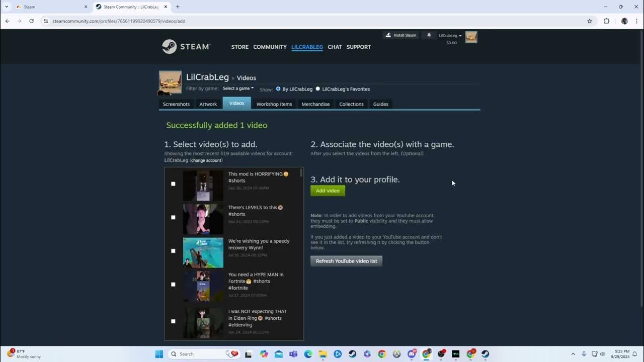The image size is (644, 362).
Task: Click the green Add video button
Action: pyautogui.click(x=328, y=191)
